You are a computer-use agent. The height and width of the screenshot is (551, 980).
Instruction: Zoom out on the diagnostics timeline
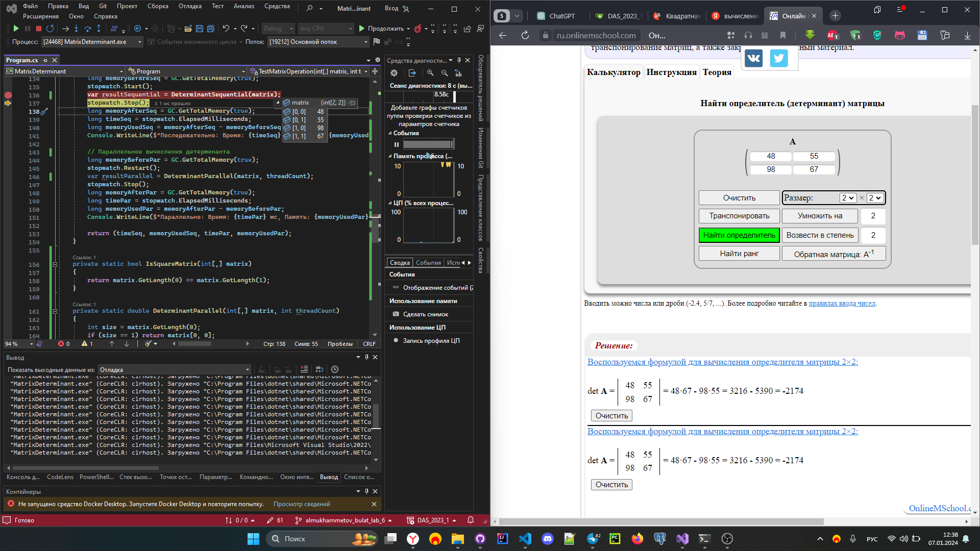pos(445,73)
